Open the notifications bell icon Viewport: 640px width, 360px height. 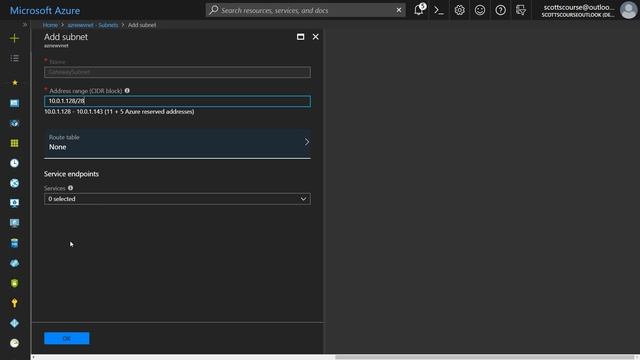[x=419, y=10]
